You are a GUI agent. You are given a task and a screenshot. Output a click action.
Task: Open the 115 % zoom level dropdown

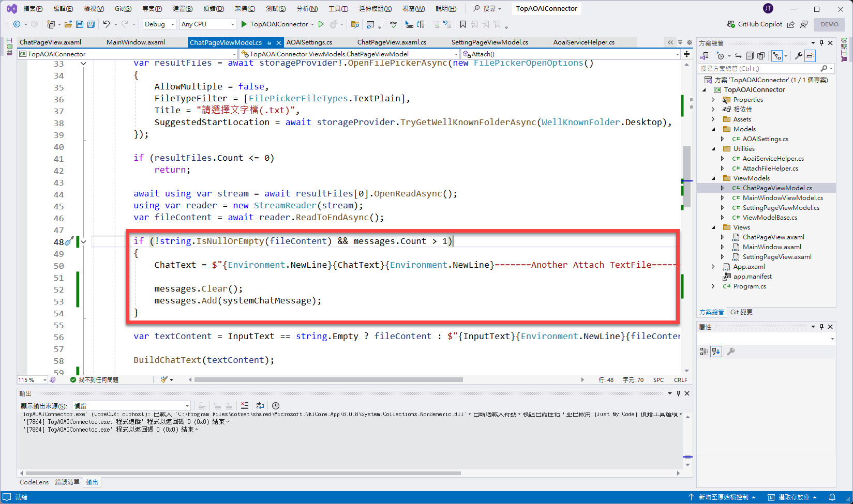click(x=33, y=380)
